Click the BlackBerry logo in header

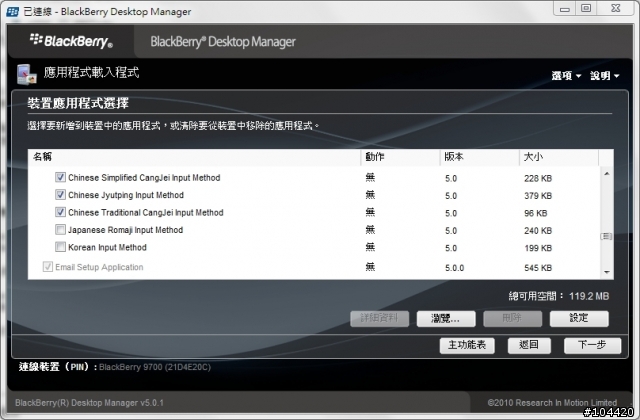pyautogui.click(x=71, y=41)
